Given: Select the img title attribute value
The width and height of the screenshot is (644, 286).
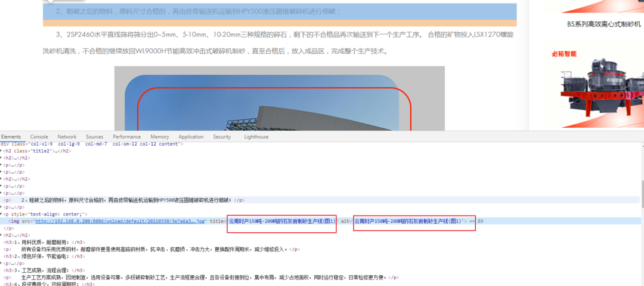Looking at the screenshot, I should click(282, 221).
